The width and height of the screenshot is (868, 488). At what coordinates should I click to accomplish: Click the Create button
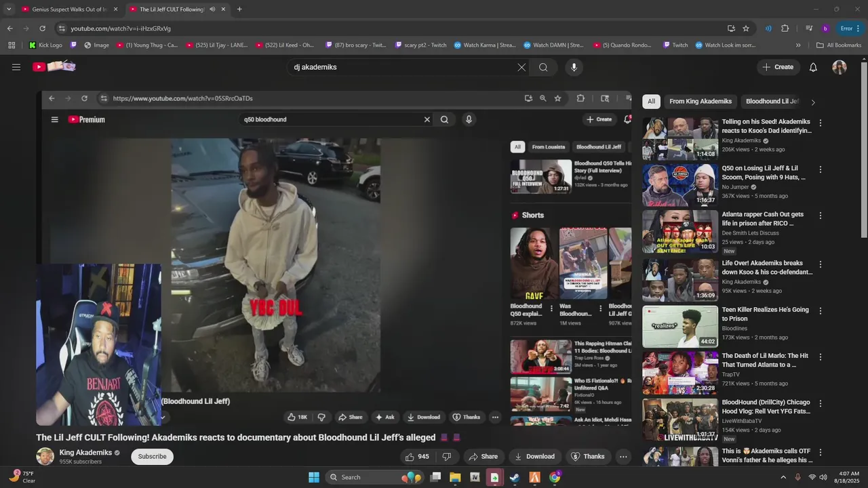(x=777, y=67)
